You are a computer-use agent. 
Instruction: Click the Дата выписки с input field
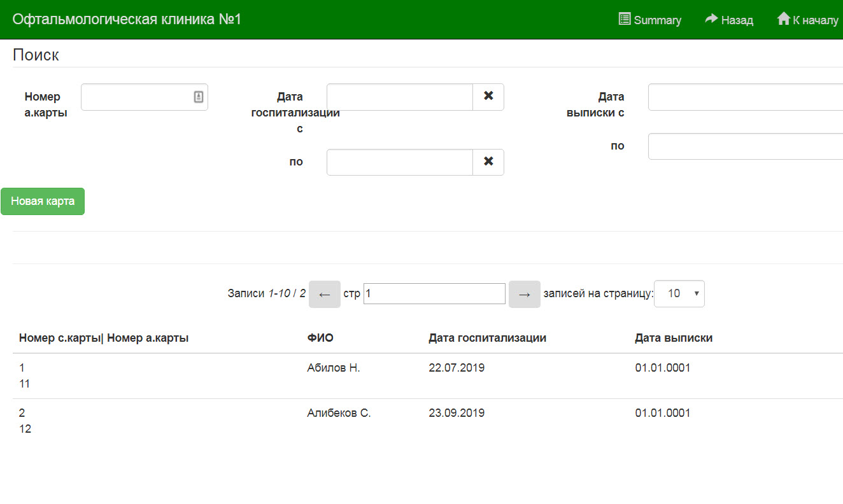(x=745, y=97)
